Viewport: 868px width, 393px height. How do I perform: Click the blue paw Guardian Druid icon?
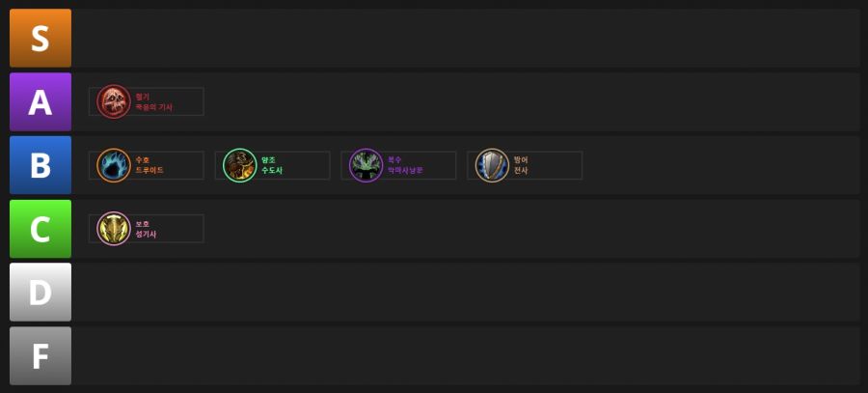[114, 165]
